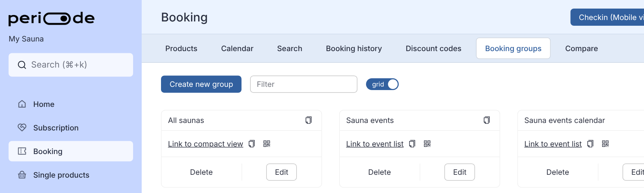Select the Booking groups tab
The width and height of the screenshot is (644, 193).
click(513, 48)
